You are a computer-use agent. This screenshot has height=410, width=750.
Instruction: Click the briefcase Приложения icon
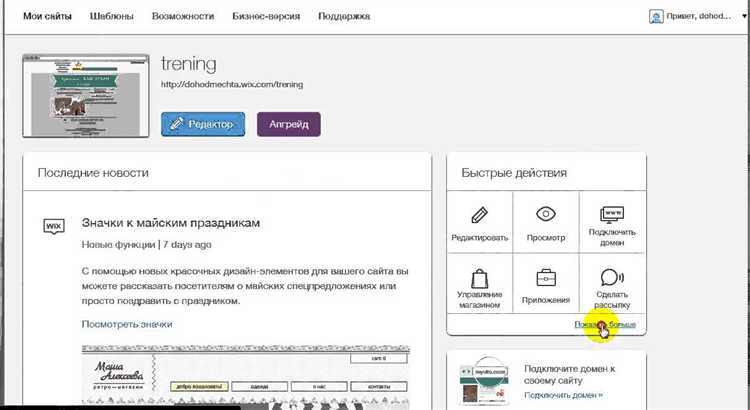[x=546, y=278]
